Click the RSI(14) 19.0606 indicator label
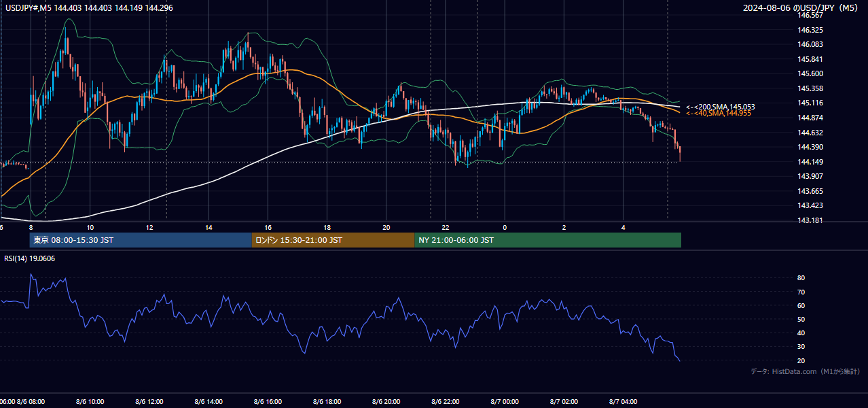Viewport: 868px width, 408px height. (30, 258)
